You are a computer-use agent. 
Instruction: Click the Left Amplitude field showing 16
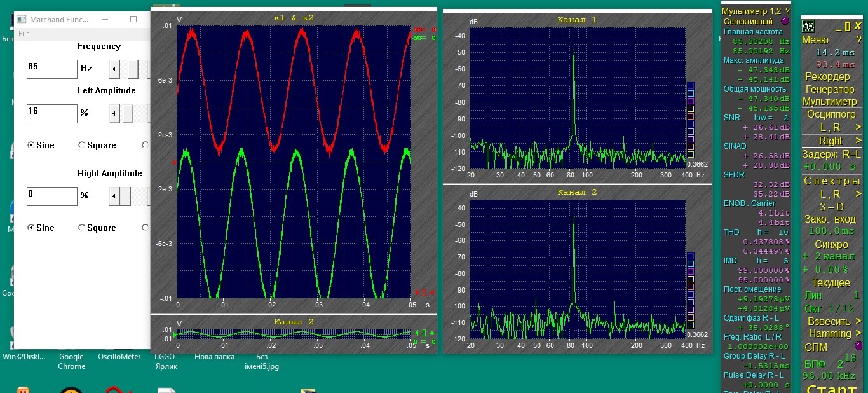(x=51, y=114)
